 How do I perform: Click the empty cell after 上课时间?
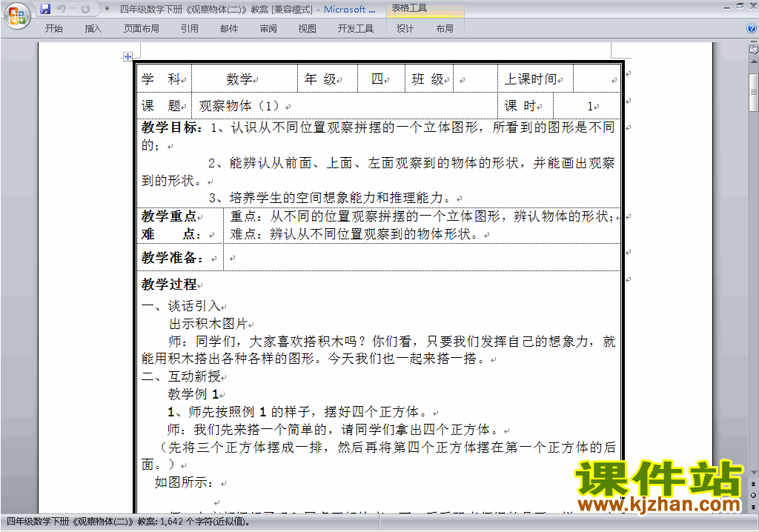tap(597, 79)
